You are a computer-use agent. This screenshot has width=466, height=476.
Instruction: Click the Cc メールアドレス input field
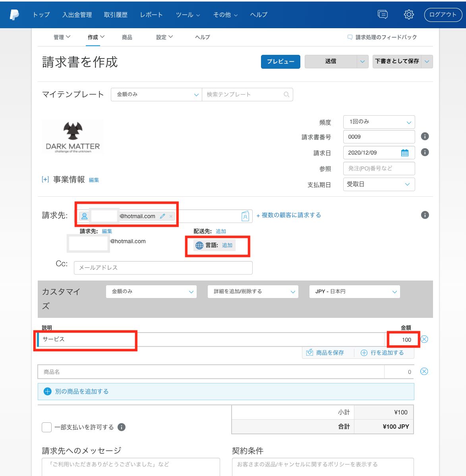[x=163, y=268]
